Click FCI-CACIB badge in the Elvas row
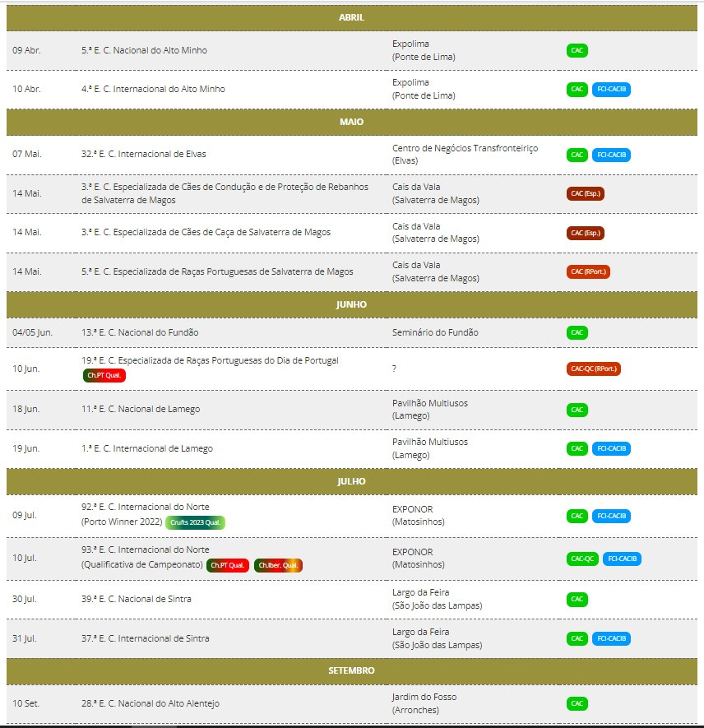Screen dimensions: 704x728 click(611, 155)
